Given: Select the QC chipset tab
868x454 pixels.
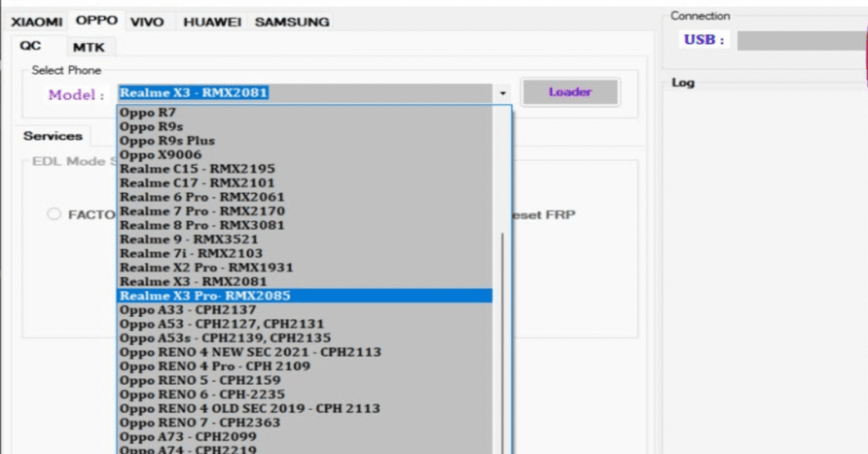Looking at the screenshot, I should pyautogui.click(x=31, y=46).
